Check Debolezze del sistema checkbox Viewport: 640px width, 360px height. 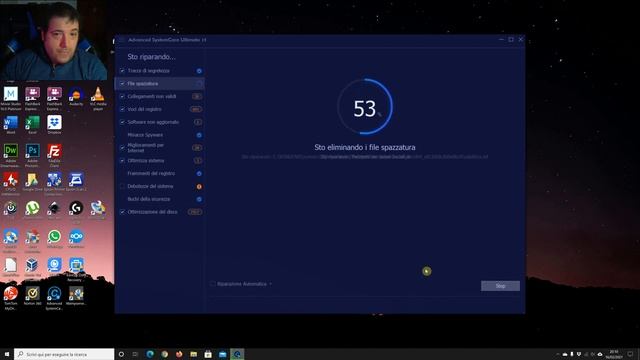coord(122,186)
